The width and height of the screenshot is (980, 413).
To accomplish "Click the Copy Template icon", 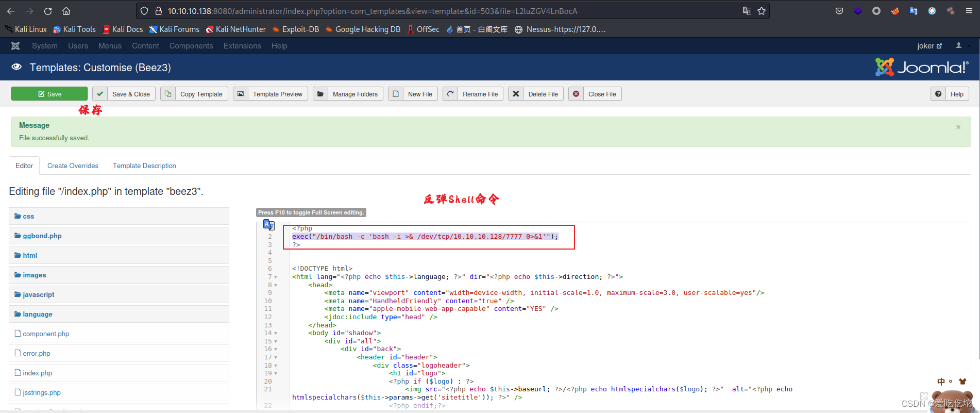I will click(x=168, y=94).
